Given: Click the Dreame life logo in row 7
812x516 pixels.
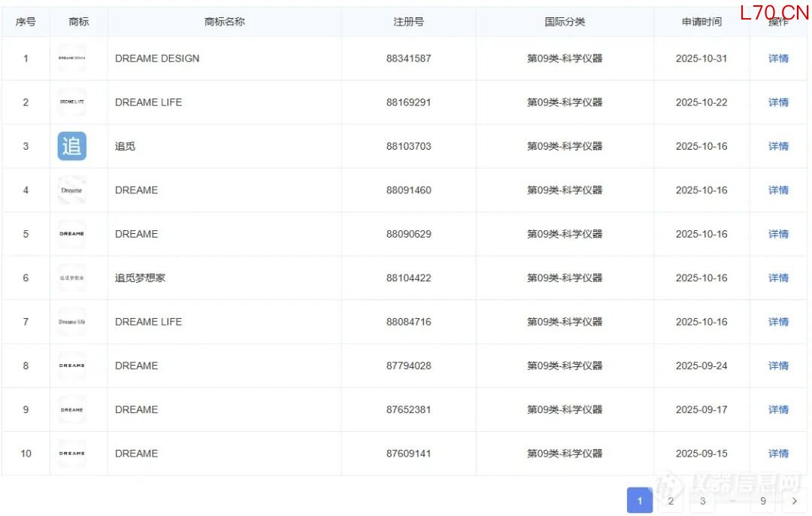Looking at the screenshot, I should (72, 322).
